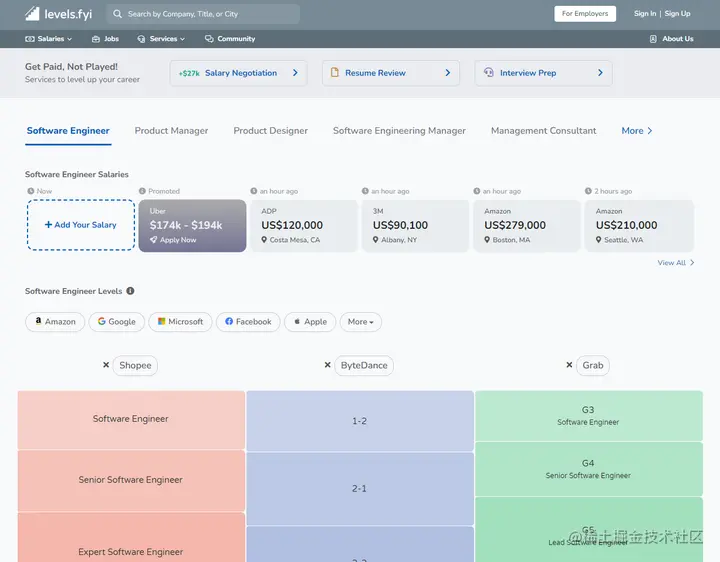The image size is (720, 562).
Task: Add Microsoft to level comparison
Action: [180, 322]
